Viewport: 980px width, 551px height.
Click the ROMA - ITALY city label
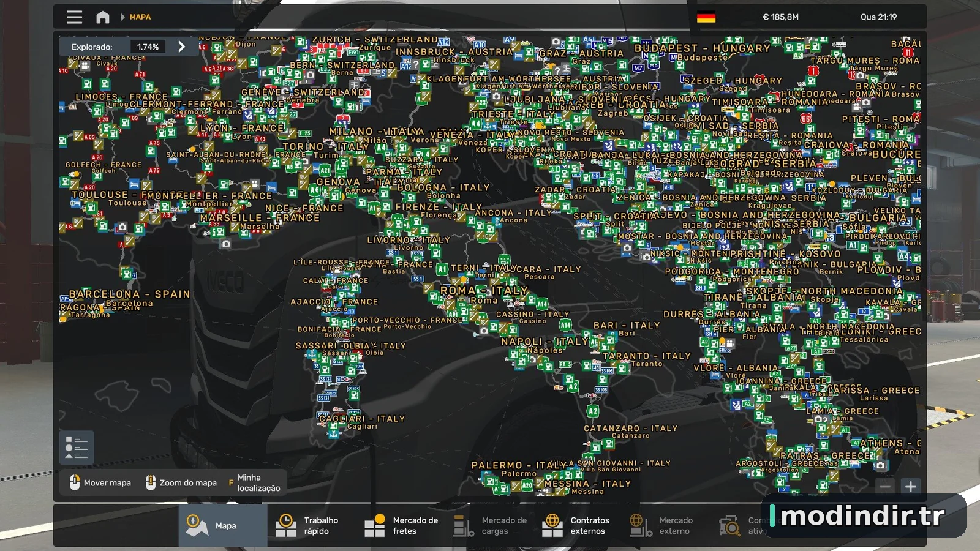click(x=484, y=290)
